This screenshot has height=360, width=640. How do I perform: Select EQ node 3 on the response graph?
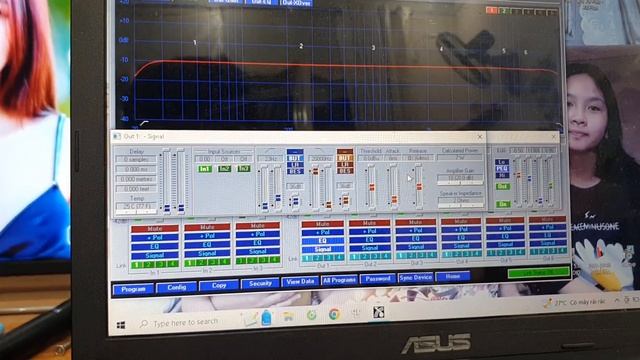[373, 48]
